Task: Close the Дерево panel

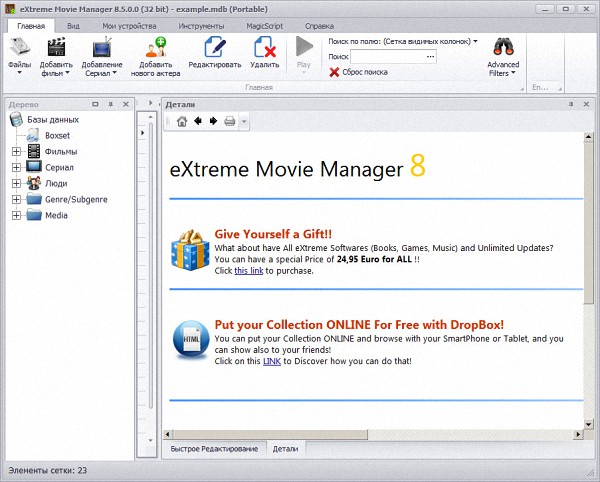Action: tap(126, 104)
